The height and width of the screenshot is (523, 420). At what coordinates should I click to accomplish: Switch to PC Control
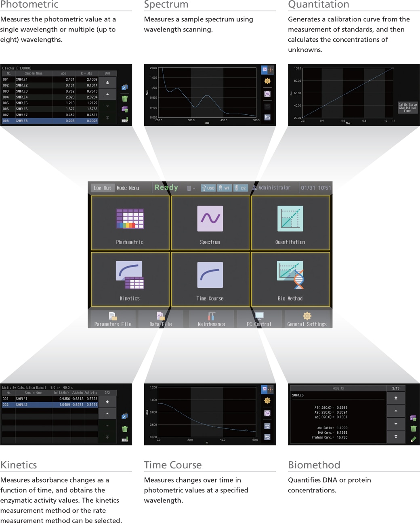(259, 319)
